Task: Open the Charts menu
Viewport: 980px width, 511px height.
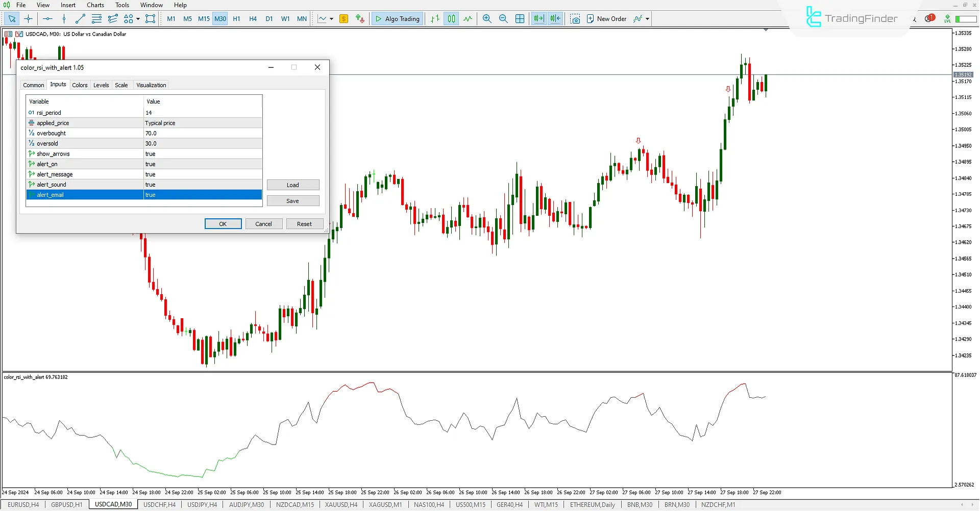Action: point(95,5)
